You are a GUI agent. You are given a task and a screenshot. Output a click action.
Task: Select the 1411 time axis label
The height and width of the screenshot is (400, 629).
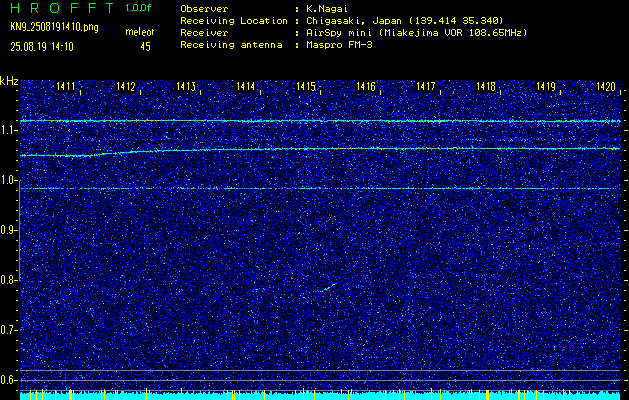pyautogui.click(x=66, y=86)
